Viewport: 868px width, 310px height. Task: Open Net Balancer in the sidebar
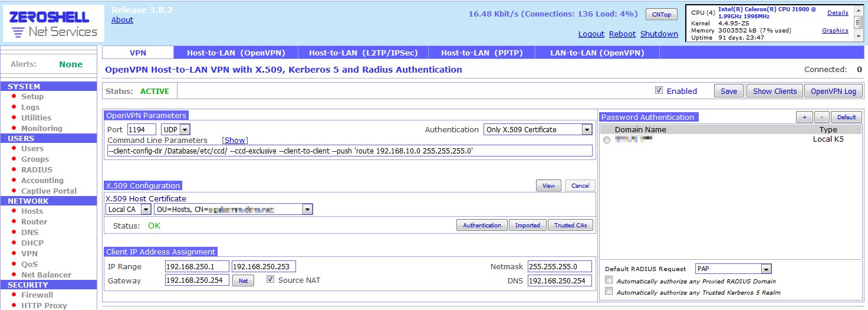(46, 275)
